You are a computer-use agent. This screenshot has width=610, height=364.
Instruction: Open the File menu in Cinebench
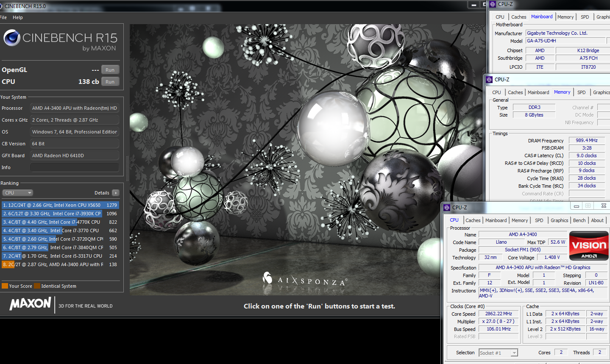3,17
